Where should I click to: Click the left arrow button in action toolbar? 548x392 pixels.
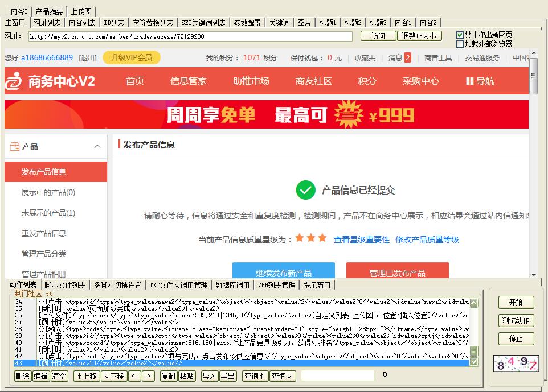coord(134,376)
